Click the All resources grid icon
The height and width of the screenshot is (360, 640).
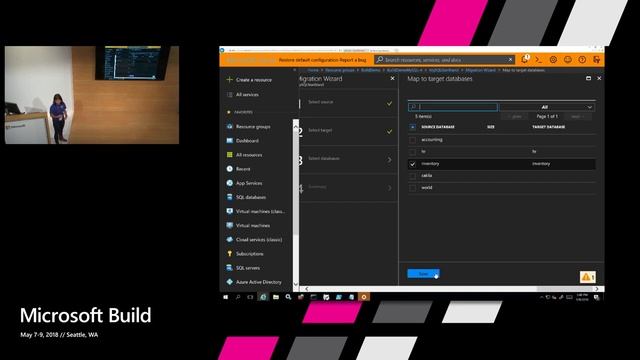[x=229, y=155]
